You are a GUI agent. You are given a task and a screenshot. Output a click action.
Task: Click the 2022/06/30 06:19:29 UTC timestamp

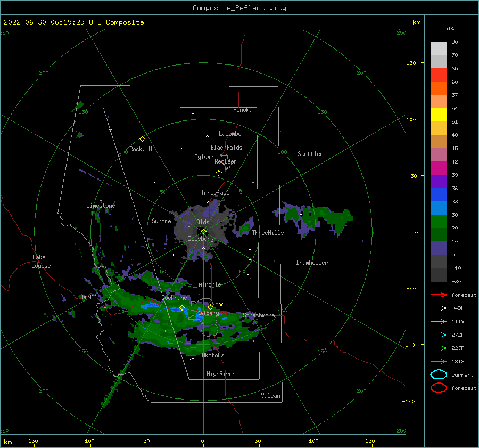click(53, 22)
